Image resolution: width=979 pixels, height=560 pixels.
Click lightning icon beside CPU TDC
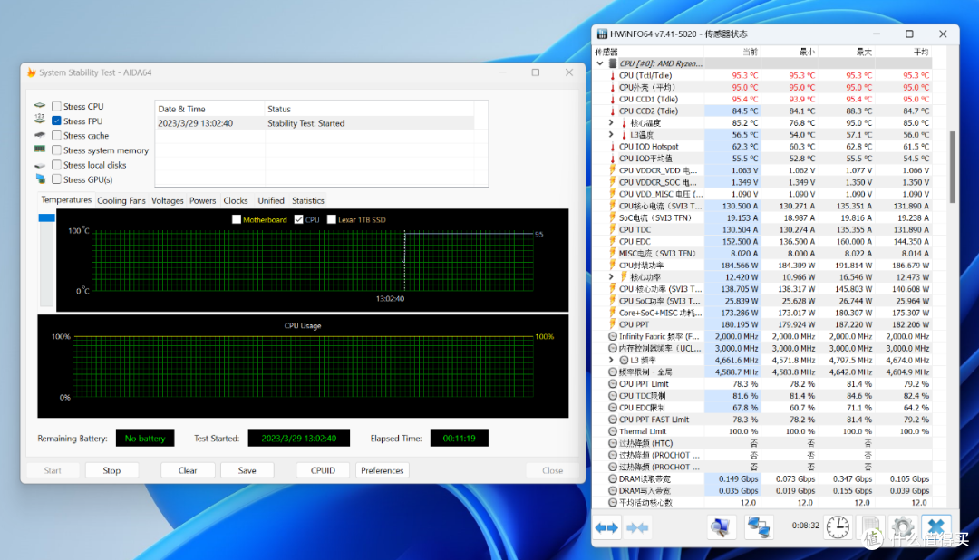click(613, 230)
